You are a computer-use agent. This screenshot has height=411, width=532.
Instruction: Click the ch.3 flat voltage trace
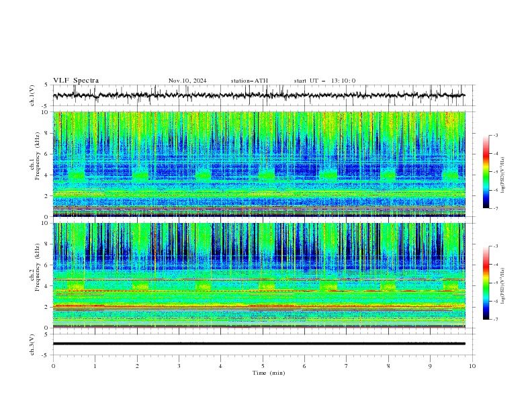tap(259, 344)
